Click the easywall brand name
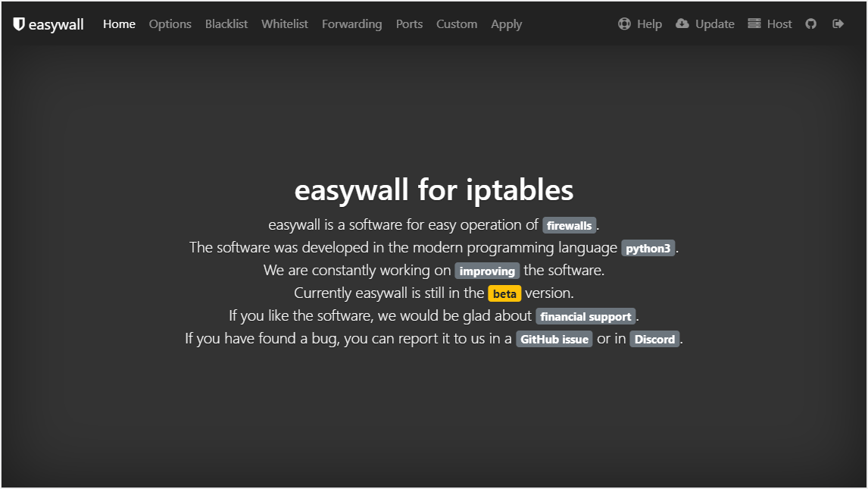Viewport: 868px width, 489px height. pos(56,24)
